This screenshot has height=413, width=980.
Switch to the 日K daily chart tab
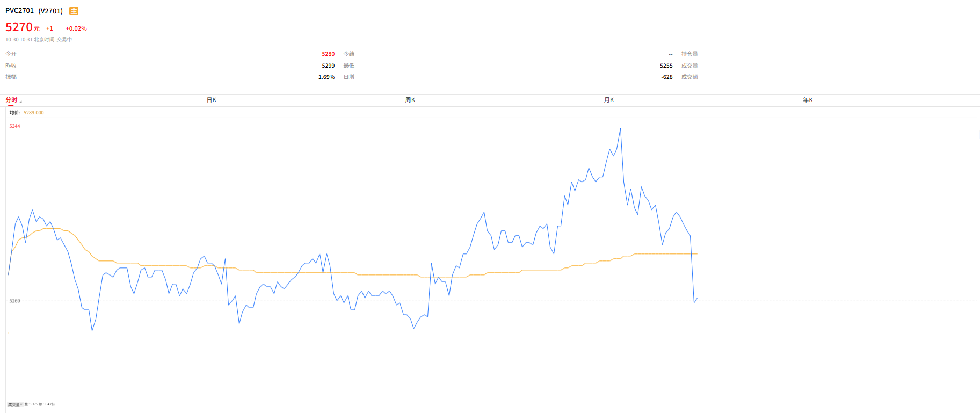pos(212,100)
